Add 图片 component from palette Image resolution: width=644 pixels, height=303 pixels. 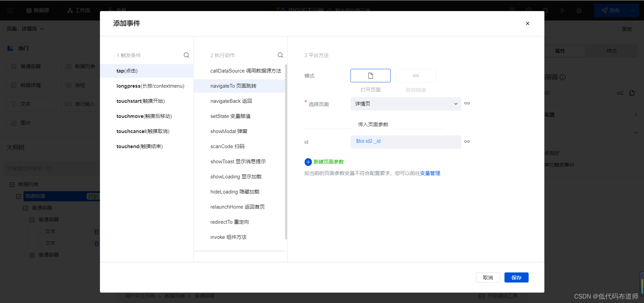tap(32, 123)
